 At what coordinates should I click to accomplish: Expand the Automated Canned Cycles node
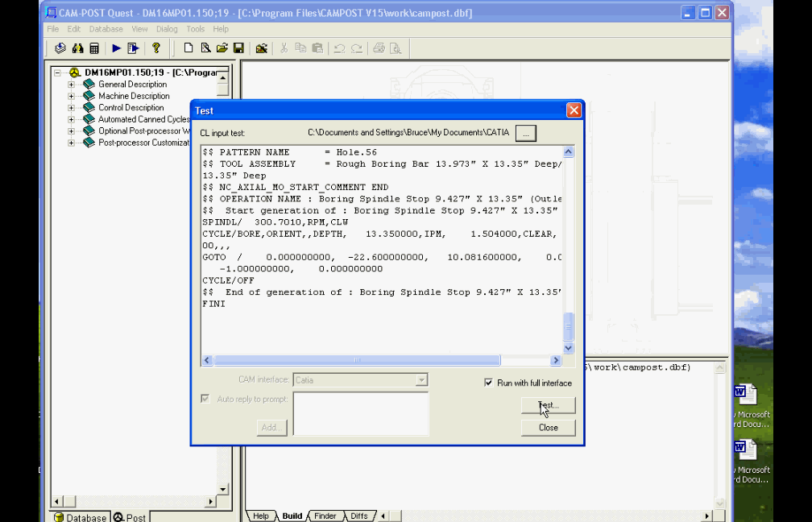(72, 119)
